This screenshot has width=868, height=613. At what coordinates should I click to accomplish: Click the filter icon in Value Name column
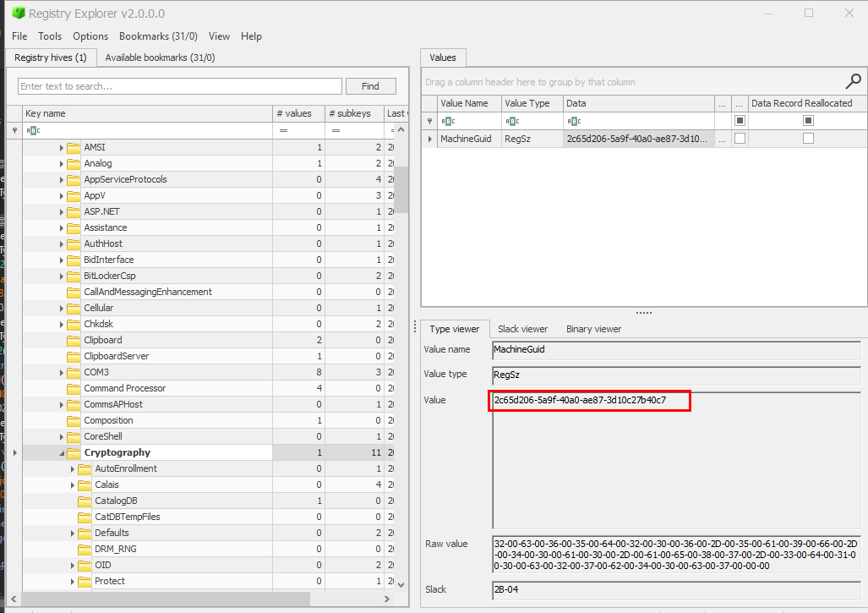point(448,121)
